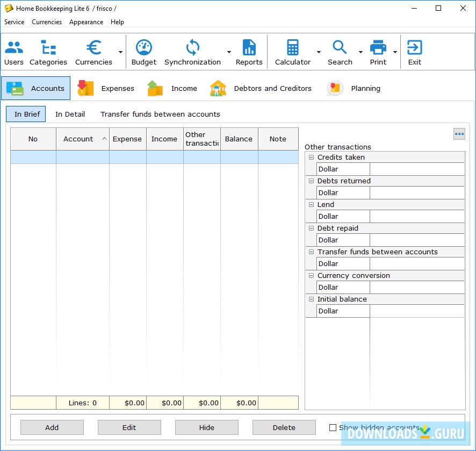The height and width of the screenshot is (451, 476).
Task: Click the Delete button
Action: coord(284,427)
